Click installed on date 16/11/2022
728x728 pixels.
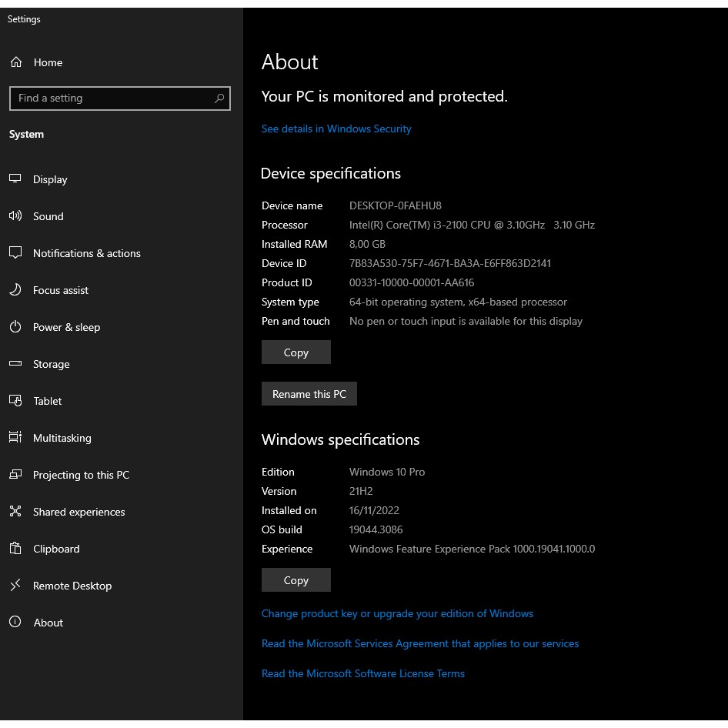click(374, 511)
